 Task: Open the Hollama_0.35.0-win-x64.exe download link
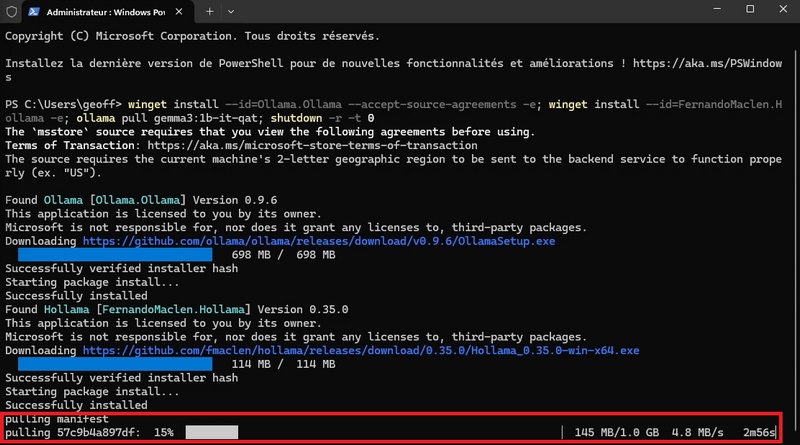361,351
